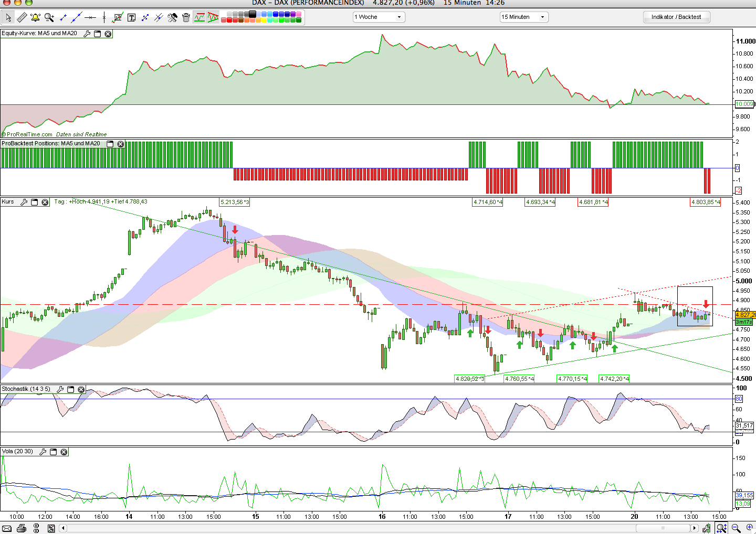
Task: Click the horizontal timeline scrollbar thumb
Action: [x=663, y=528]
